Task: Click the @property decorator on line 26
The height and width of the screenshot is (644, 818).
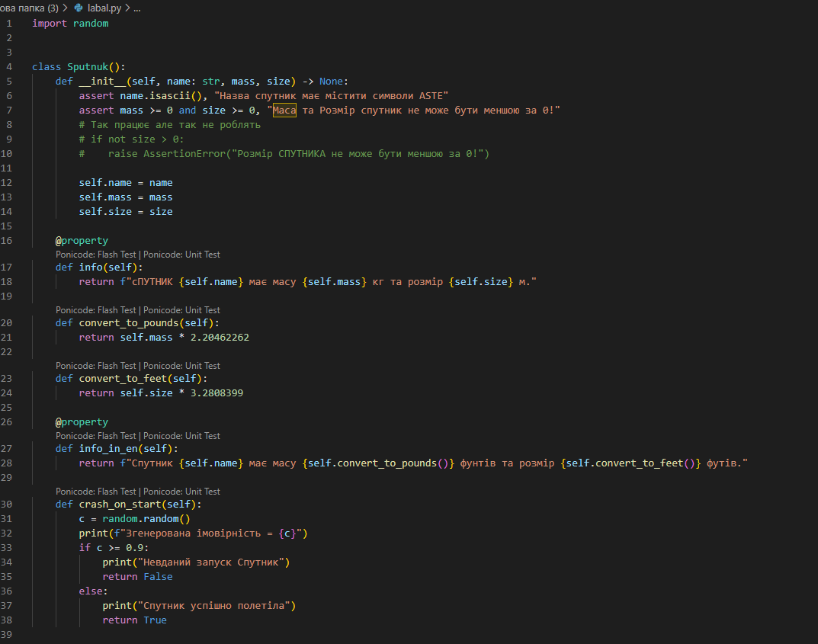Action: point(82,421)
